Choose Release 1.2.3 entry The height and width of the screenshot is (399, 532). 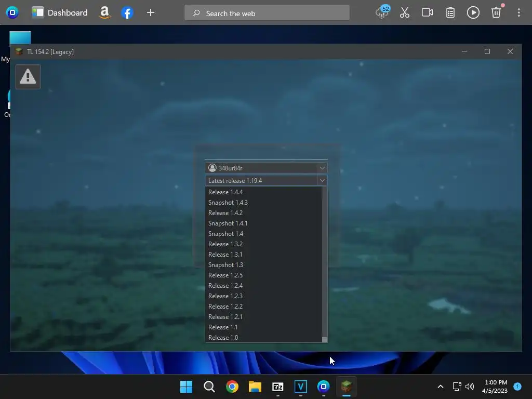263,296
